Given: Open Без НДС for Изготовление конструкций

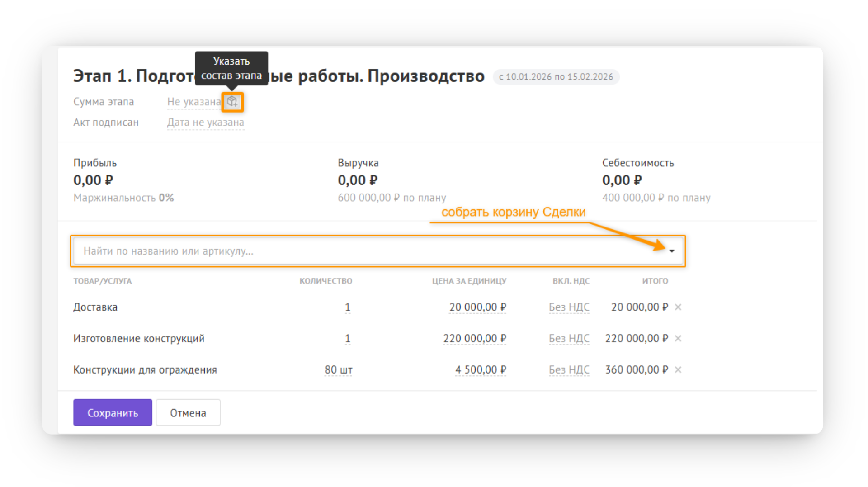Looking at the screenshot, I should [569, 339].
